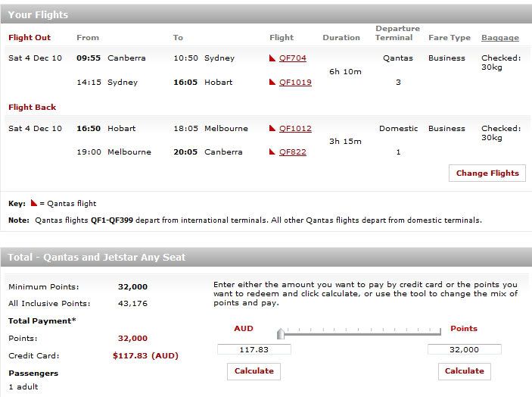Click the Qantas icon beside QF704
This screenshot has width=532, height=397.
coord(272,58)
